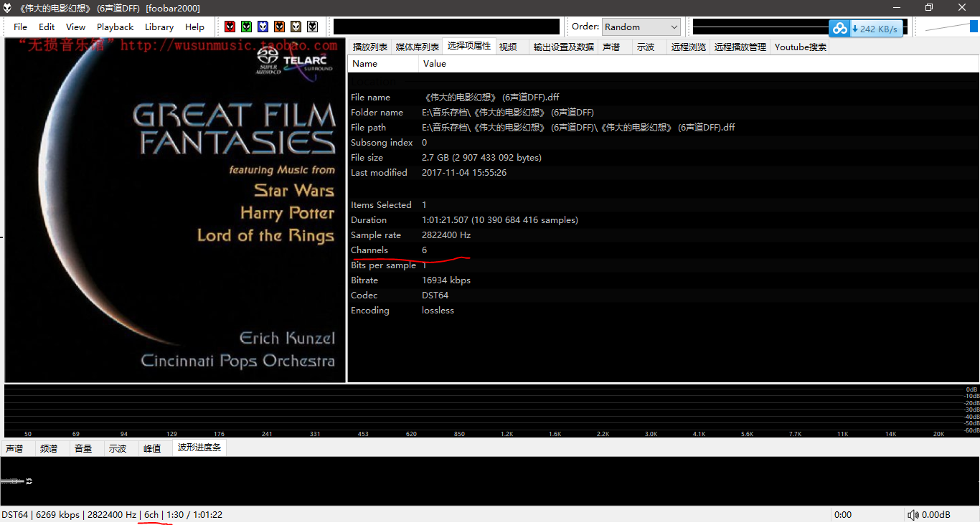980x525 pixels.
Task: Click the red alien toolbar icon
Action: click(x=230, y=27)
